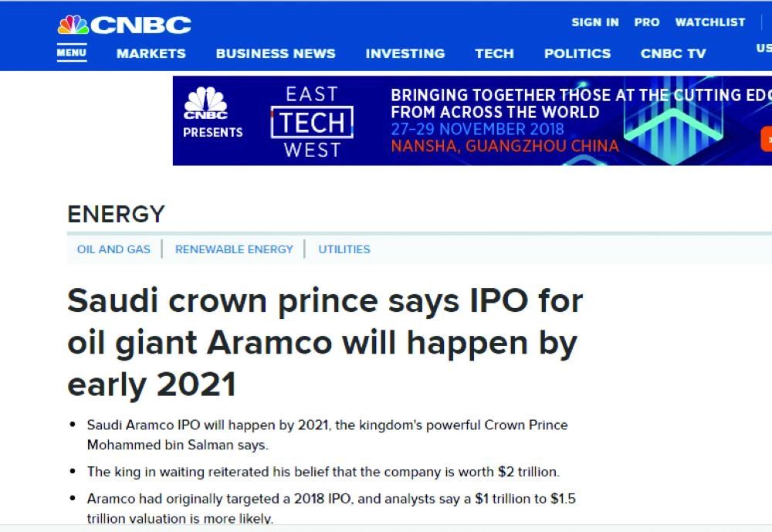Image resolution: width=772 pixels, height=532 pixels.
Task: View UTILITIES coverage
Action: tap(344, 249)
